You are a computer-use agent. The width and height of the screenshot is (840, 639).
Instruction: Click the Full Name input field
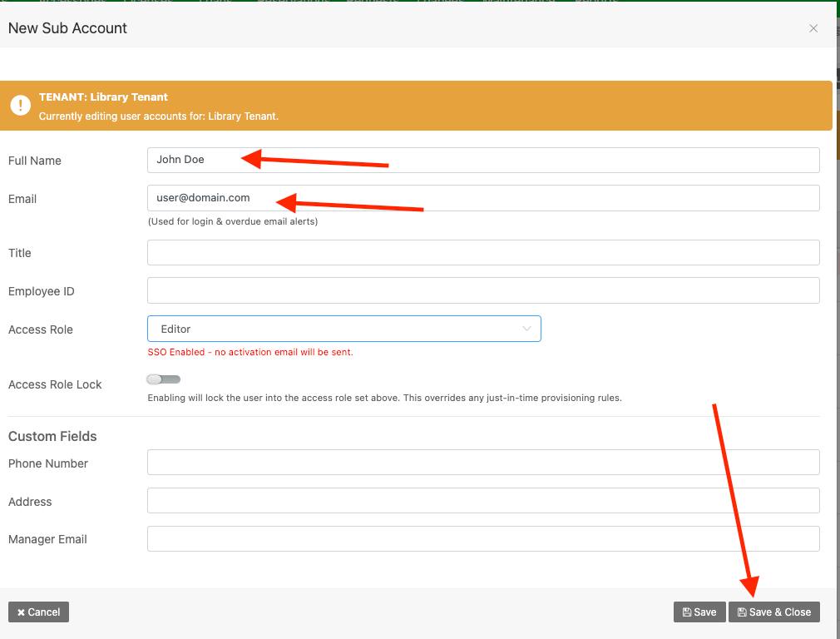(482, 160)
